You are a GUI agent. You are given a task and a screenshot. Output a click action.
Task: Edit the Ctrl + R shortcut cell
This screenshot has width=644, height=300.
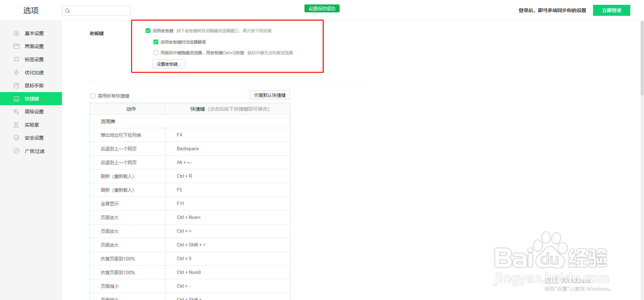click(228, 176)
